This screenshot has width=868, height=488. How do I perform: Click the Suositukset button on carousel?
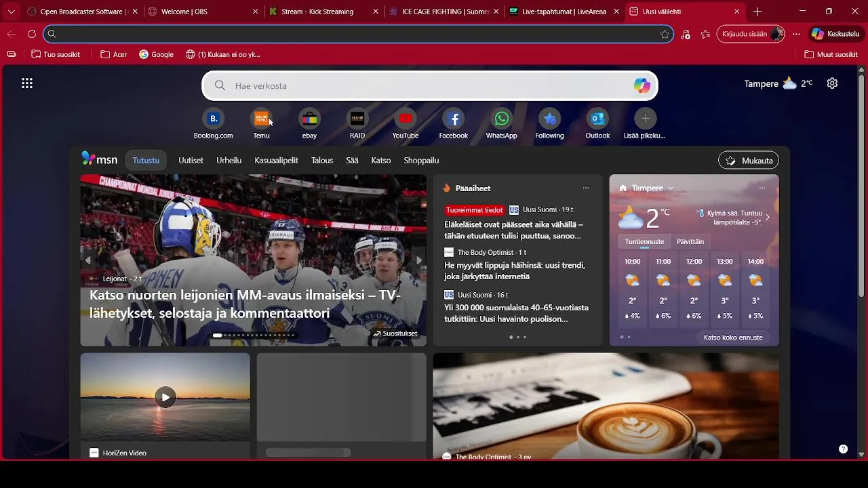395,333
